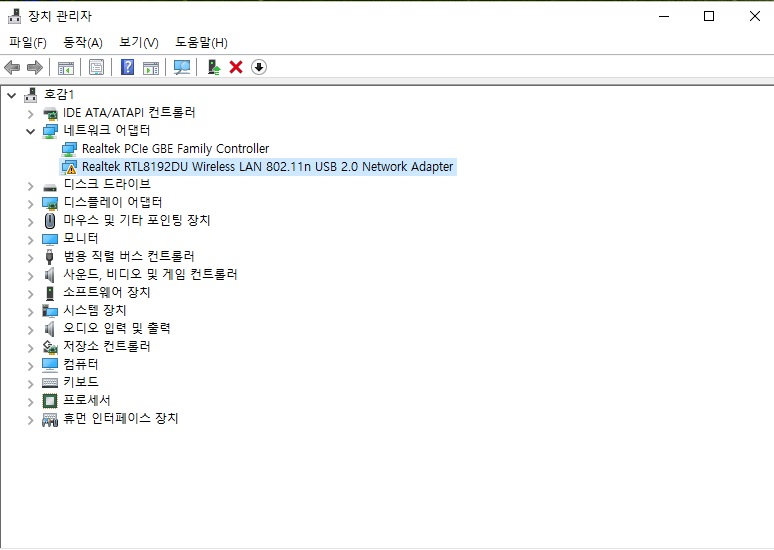Open the 파일(F) menu

click(x=28, y=42)
